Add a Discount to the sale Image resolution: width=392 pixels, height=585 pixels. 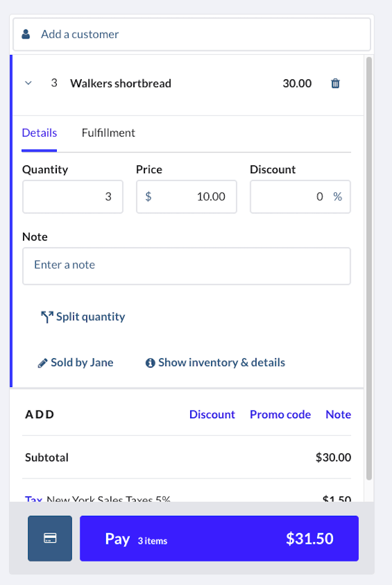point(212,414)
